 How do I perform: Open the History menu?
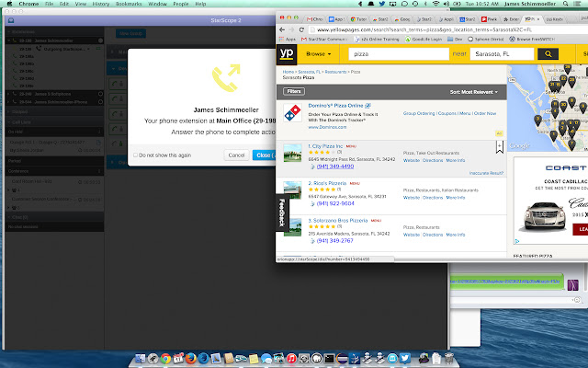[x=100, y=4]
